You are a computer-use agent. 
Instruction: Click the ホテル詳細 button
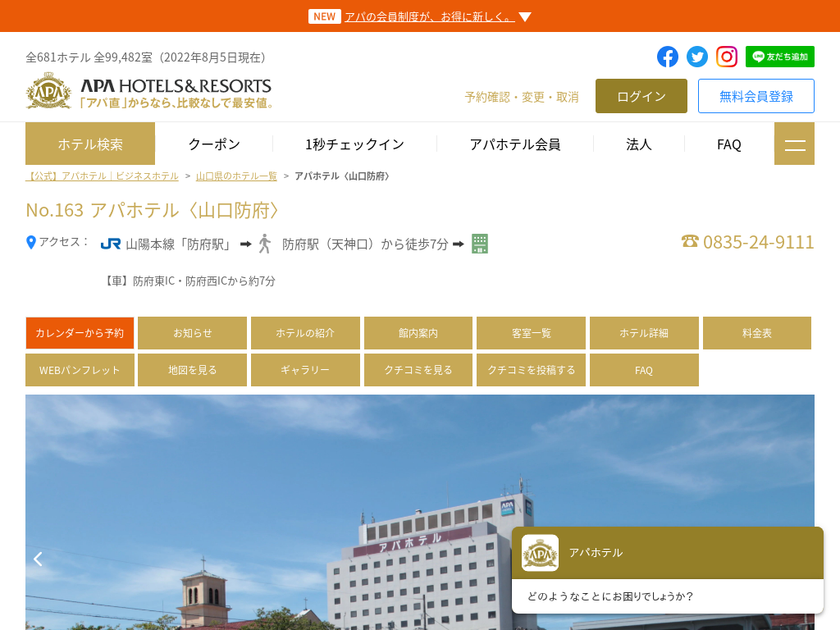(x=644, y=333)
